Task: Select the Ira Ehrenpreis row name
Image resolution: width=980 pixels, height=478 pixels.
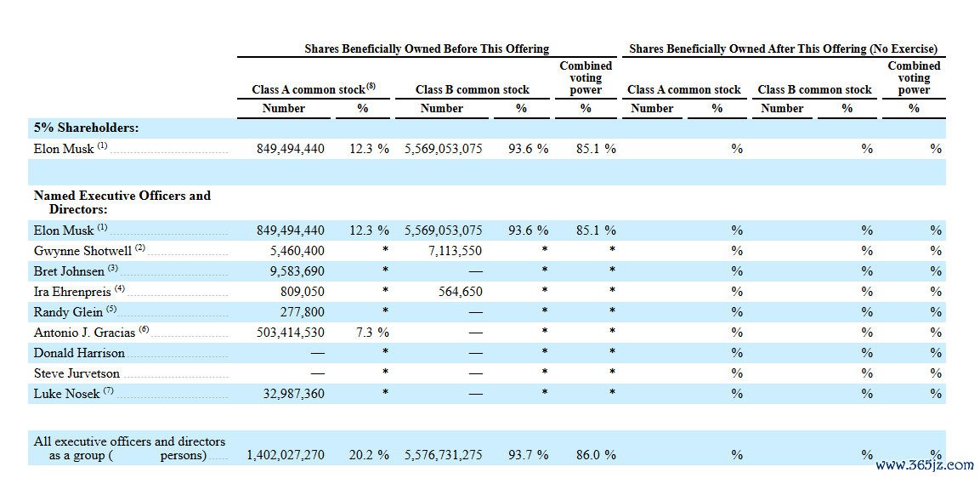Action: tap(80, 291)
